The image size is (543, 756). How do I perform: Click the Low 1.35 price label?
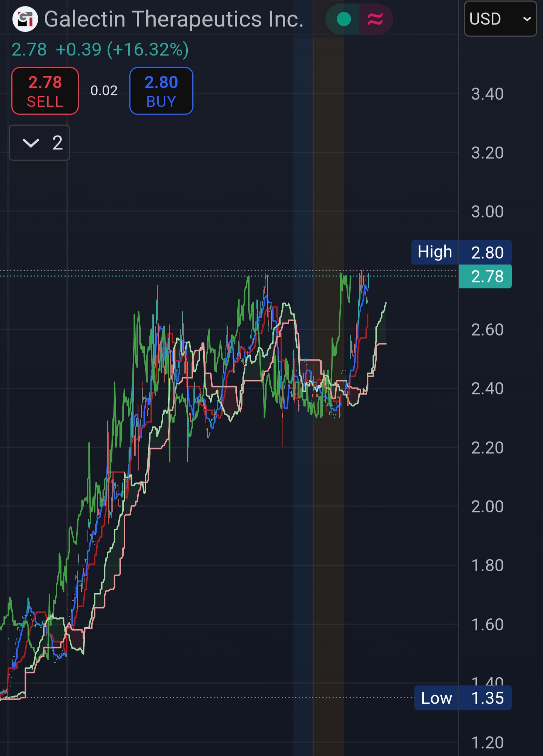coord(463,698)
